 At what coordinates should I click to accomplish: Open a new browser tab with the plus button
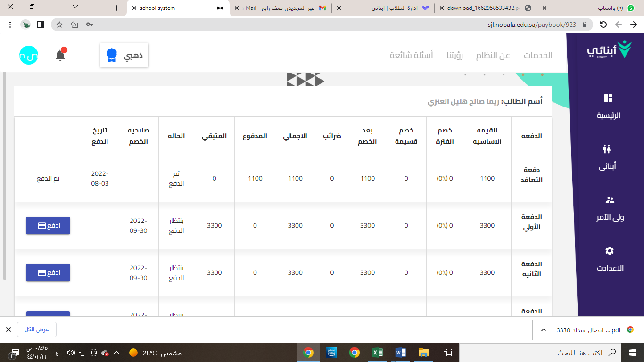pyautogui.click(x=117, y=8)
